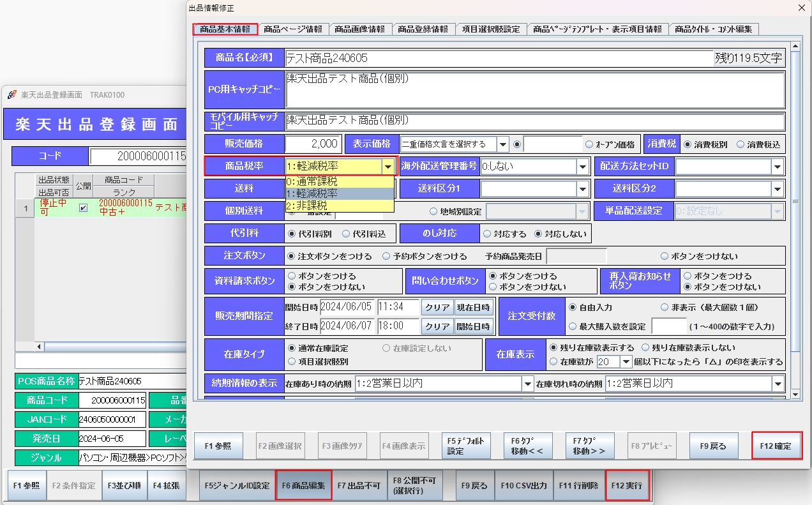This screenshot has height=505, width=812.
Task: Close the 出品情報修正 dialog window
Action: click(802, 8)
